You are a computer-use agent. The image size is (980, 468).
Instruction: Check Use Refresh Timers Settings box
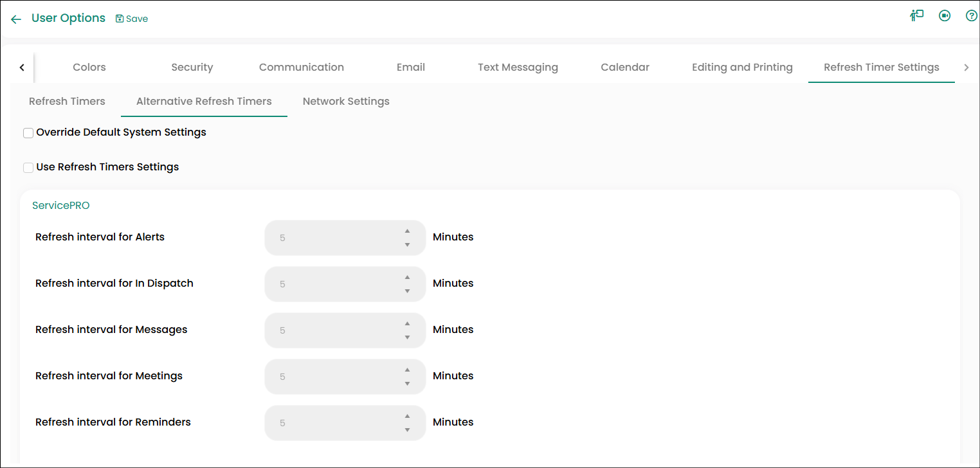coord(28,168)
